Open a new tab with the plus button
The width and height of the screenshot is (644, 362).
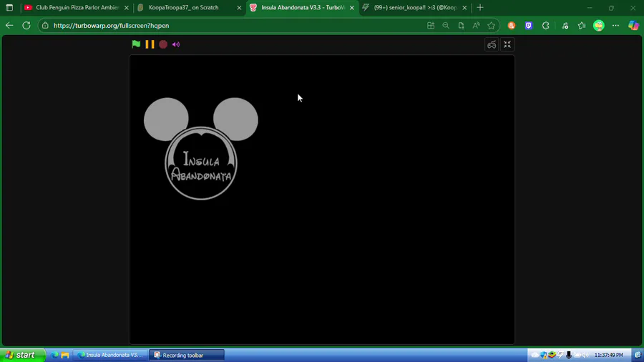pos(480,7)
